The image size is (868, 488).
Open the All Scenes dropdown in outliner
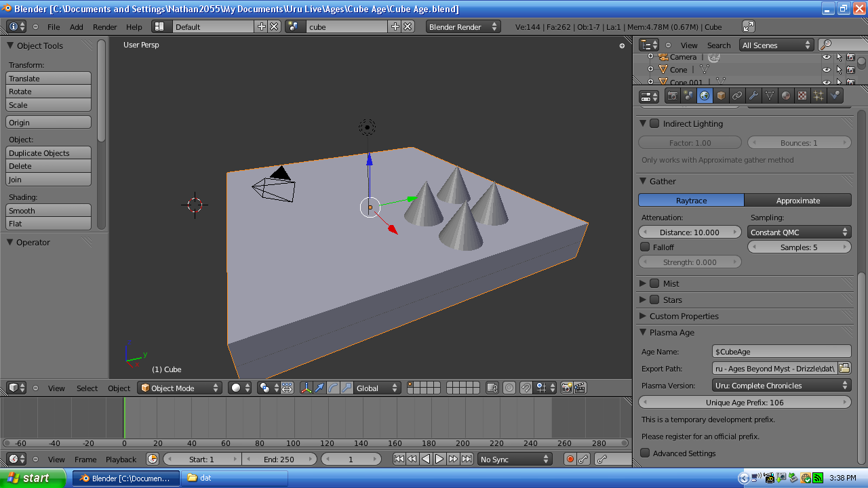click(x=776, y=45)
